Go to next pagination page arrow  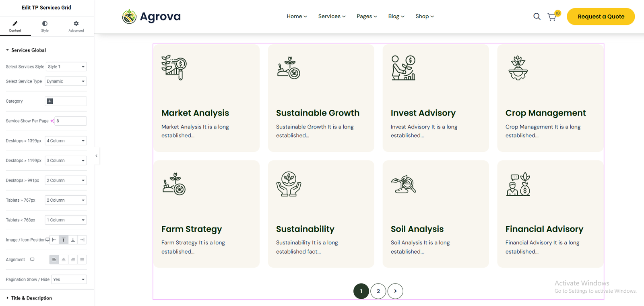(395, 291)
